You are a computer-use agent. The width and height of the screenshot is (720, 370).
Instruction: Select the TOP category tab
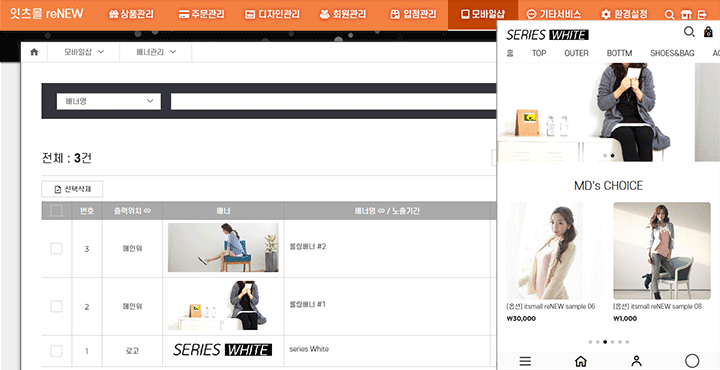click(539, 53)
